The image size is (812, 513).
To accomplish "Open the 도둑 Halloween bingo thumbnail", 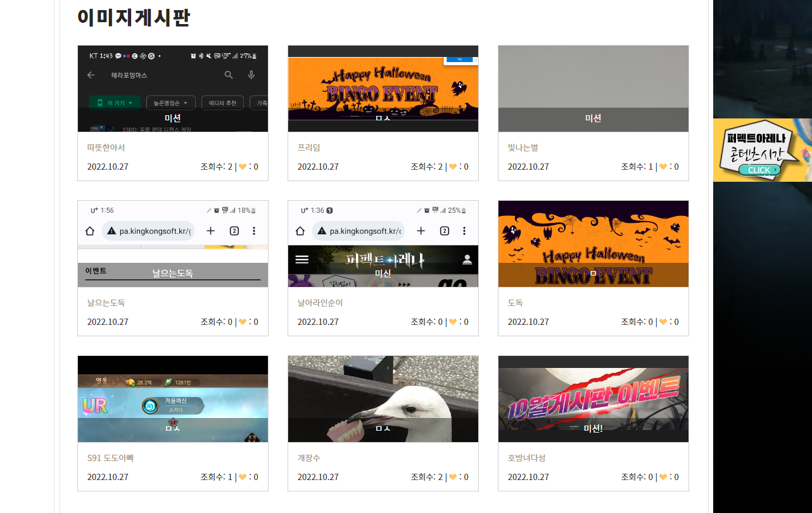I will (x=593, y=244).
